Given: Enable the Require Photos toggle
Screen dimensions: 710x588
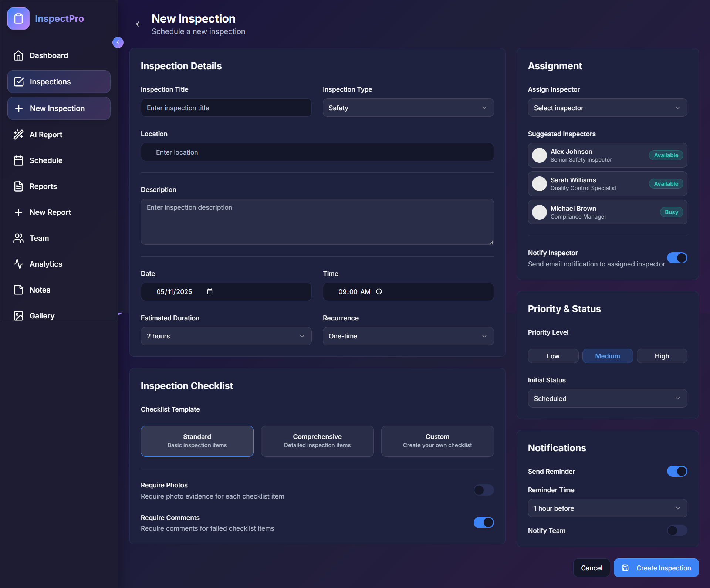Looking at the screenshot, I should [484, 490].
